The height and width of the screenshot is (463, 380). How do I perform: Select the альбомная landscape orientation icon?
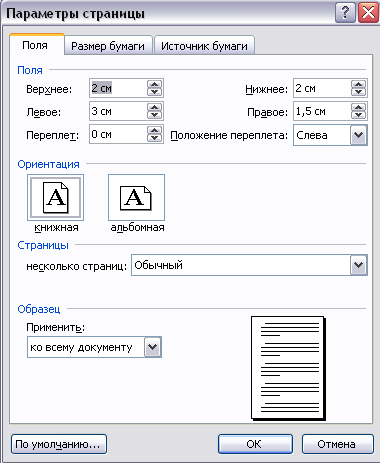point(136,197)
